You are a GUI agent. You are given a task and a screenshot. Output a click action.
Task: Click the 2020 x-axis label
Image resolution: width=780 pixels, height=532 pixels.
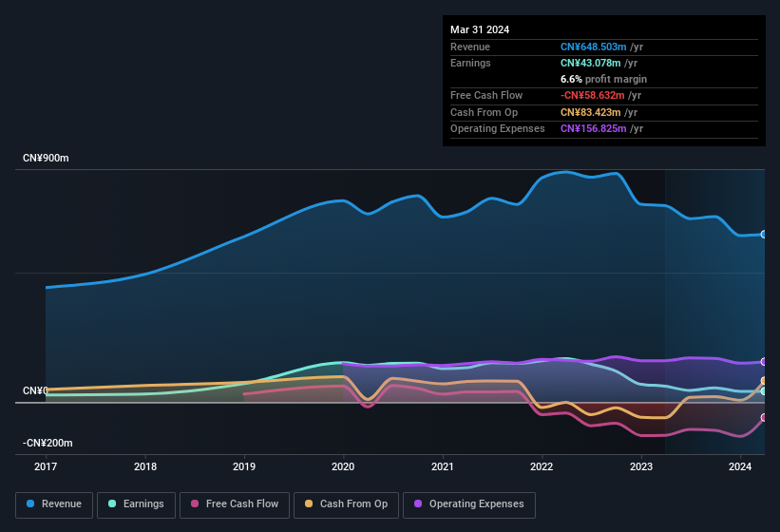[x=343, y=466]
